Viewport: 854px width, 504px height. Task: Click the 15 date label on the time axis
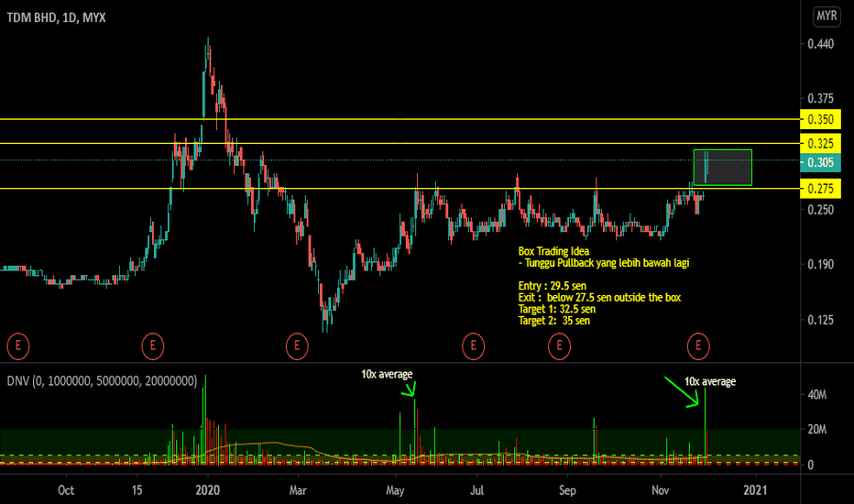click(x=137, y=490)
